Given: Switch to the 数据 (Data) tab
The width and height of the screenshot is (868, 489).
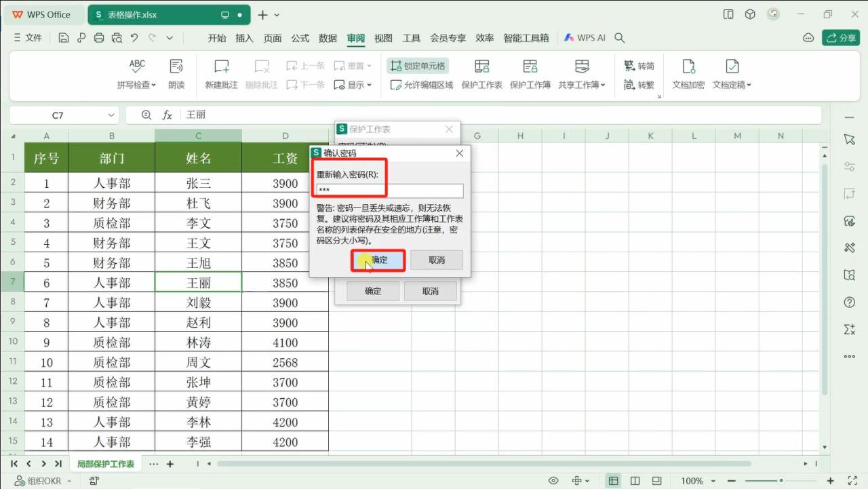Looking at the screenshot, I should [x=328, y=38].
